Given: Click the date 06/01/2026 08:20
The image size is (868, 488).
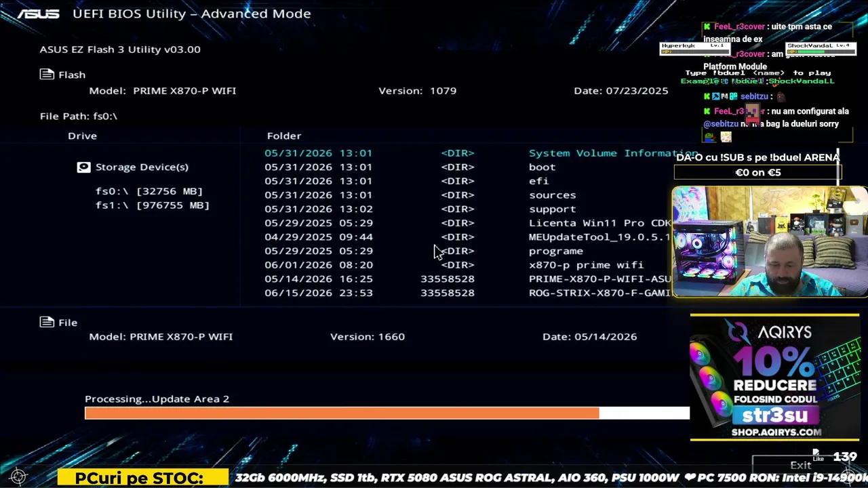Looking at the screenshot, I should pyautogui.click(x=318, y=265).
